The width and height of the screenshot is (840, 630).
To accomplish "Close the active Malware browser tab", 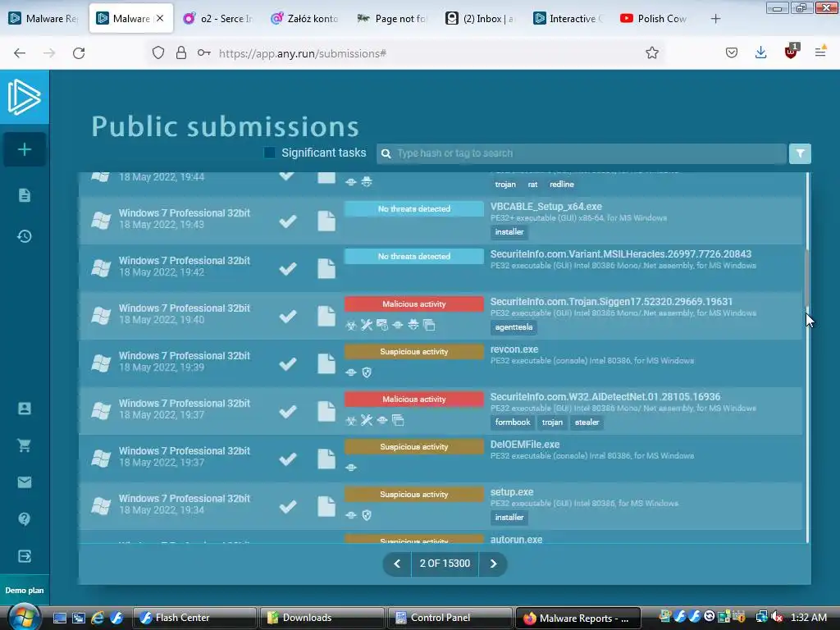I will pos(160,18).
